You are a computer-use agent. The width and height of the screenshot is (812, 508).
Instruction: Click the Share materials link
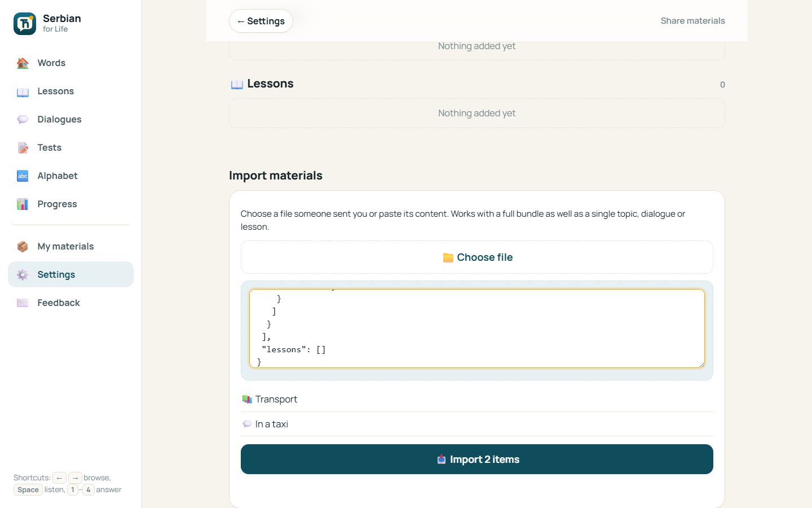click(x=692, y=21)
